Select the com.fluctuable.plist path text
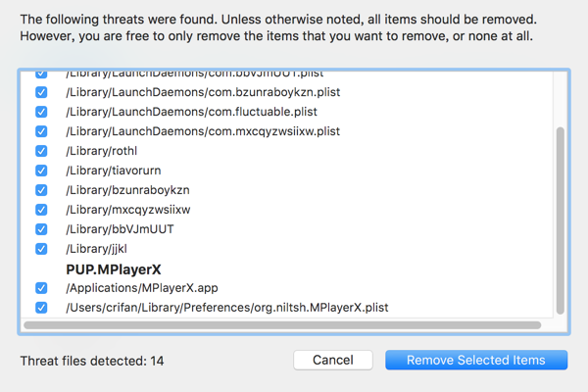This screenshot has height=392, width=588. [189, 112]
